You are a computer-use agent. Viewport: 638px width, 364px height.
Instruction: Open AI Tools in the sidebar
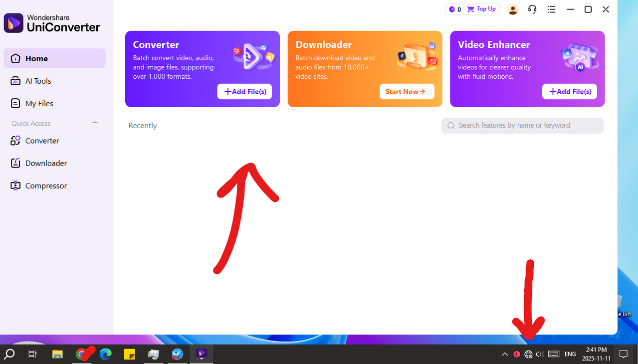tap(55, 81)
